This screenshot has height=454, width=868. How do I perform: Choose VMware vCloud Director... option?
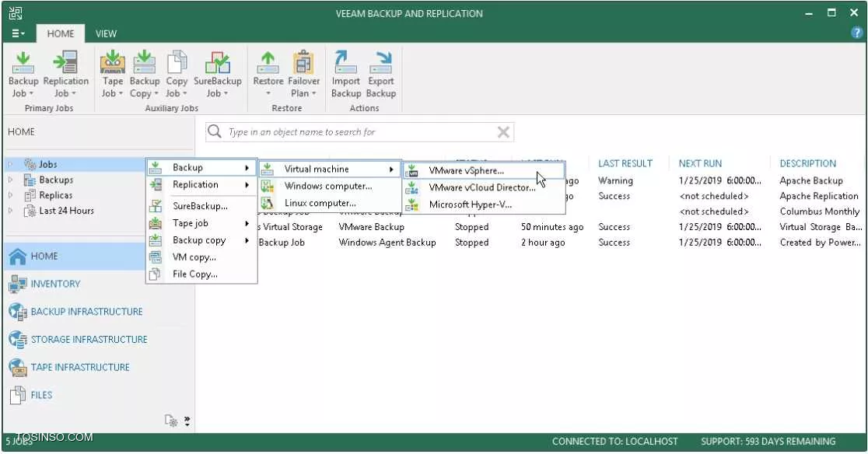coord(484,187)
